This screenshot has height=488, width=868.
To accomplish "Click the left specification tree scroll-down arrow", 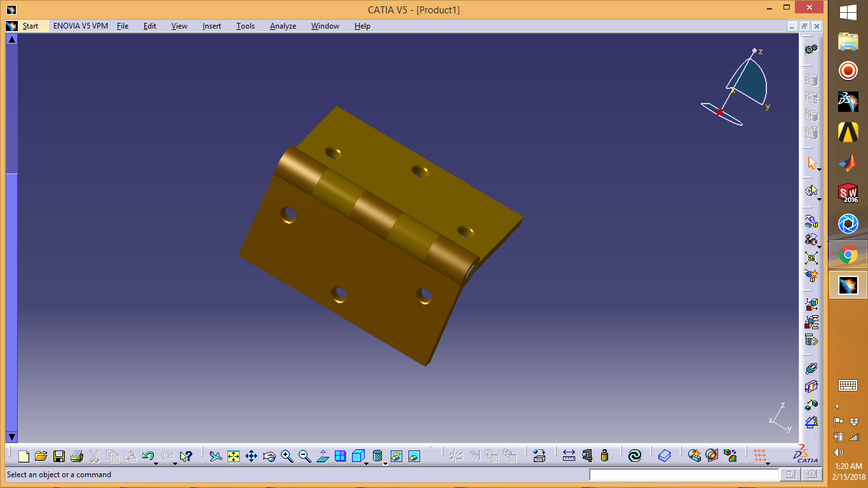I will (11, 437).
